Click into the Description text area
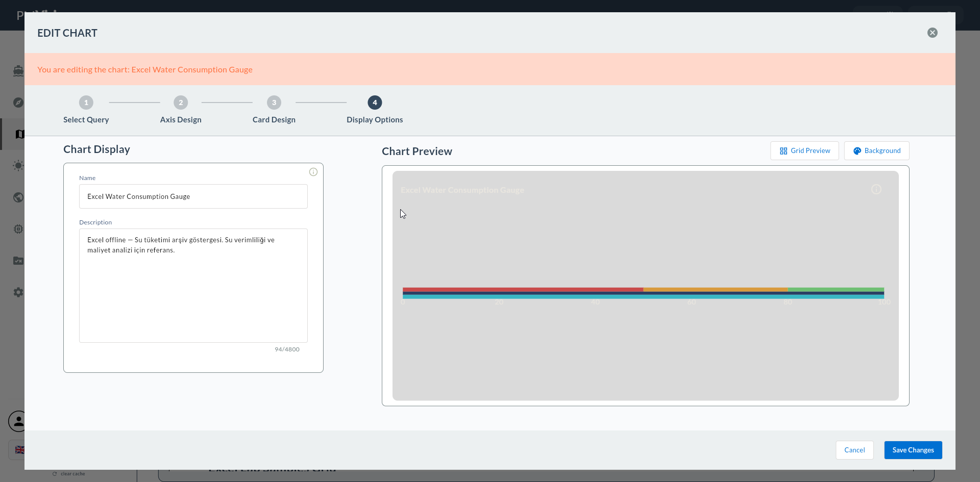The height and width of the screenshot is (482, 980). pyautogui.click(x=193, y=286)
